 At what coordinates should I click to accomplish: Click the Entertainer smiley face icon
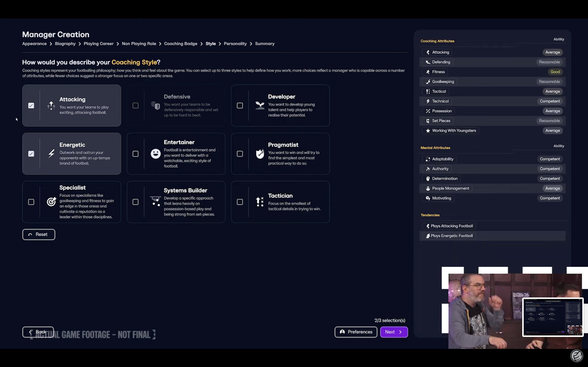pos(156,154)
